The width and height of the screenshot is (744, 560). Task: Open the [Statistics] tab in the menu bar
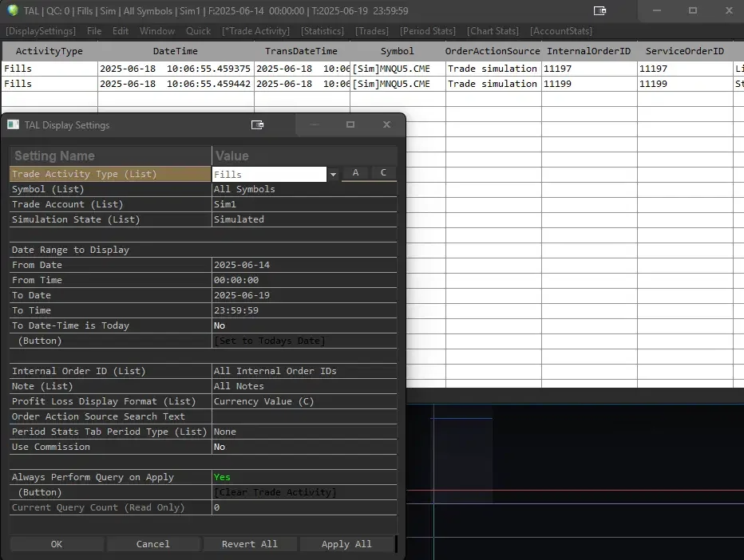click(322, 31)
